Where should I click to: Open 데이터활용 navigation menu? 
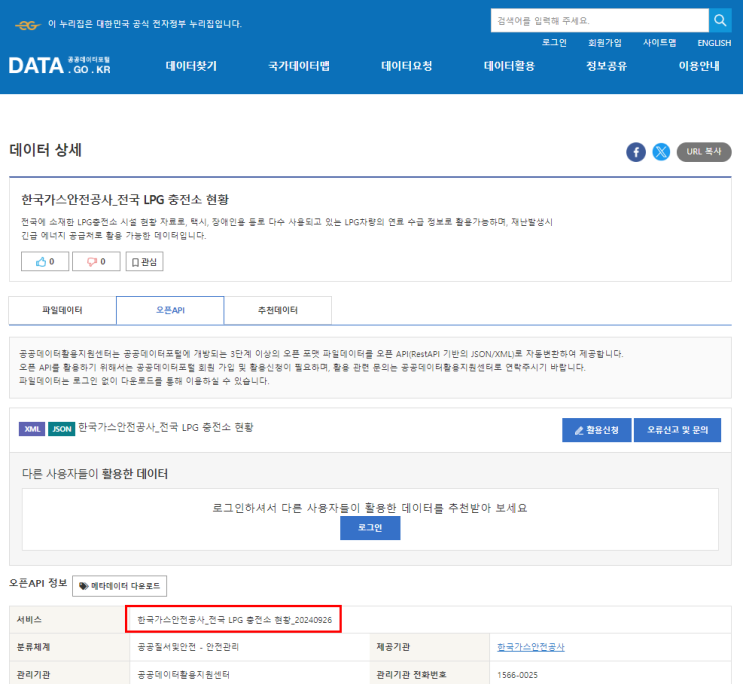pyautogui.click(x=509, y=66)
